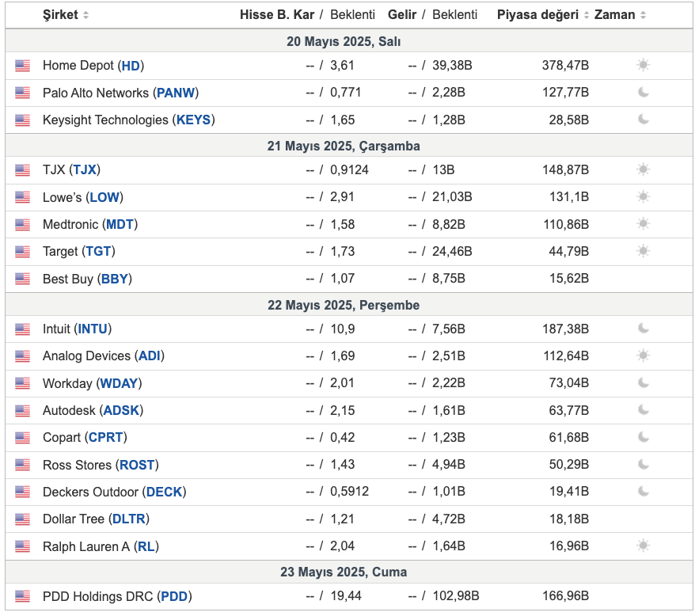Click the US flag next to PDD Holdings
695x616 pixels.
click(22, 596)
